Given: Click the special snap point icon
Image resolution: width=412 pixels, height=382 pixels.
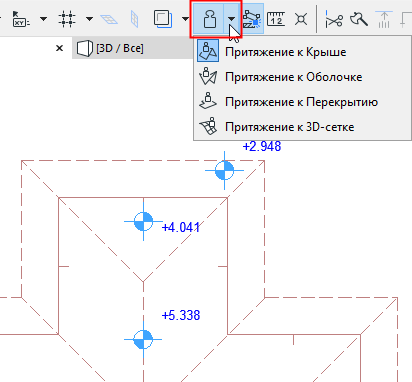Looking at the screenshot, I should click(301, 19).
